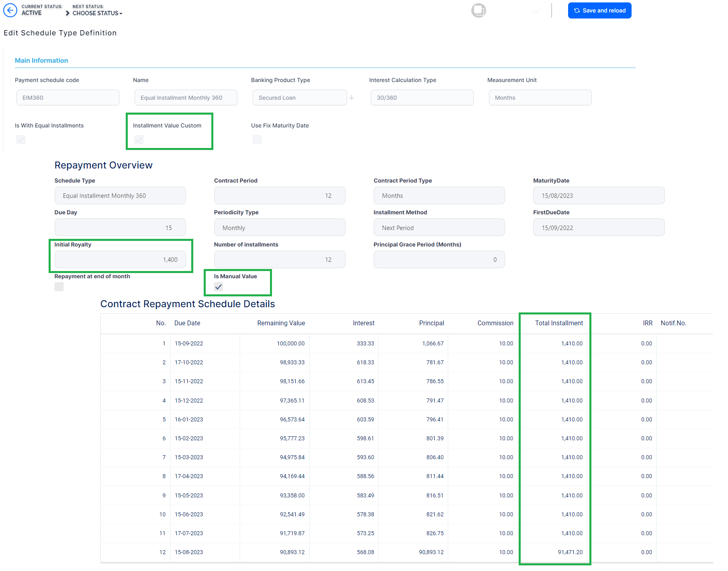Toggle Installment Value Custom checkbox

(x=139, y=140)
